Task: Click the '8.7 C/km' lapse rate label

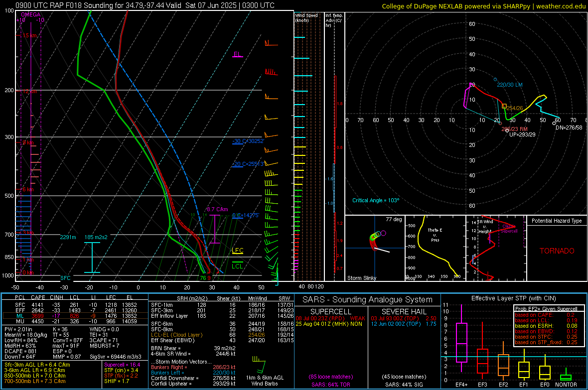Action: pyautogui.click(x=217, y=210)
